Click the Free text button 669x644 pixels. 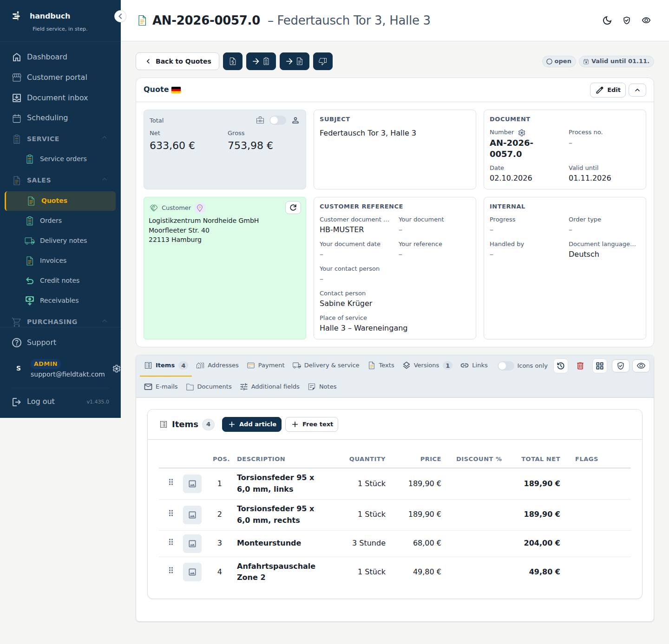[x=312, y=424]
